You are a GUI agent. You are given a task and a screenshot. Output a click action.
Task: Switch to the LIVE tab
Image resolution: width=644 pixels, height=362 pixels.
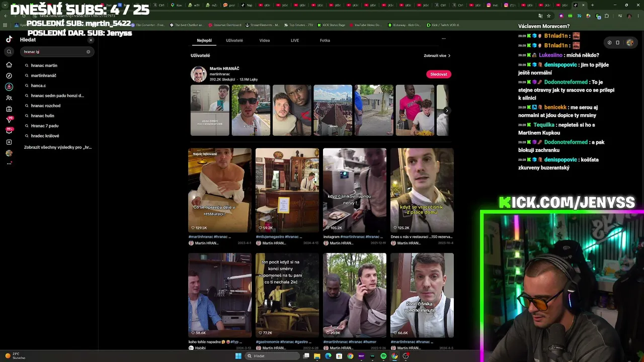click(x=295, y=40)
